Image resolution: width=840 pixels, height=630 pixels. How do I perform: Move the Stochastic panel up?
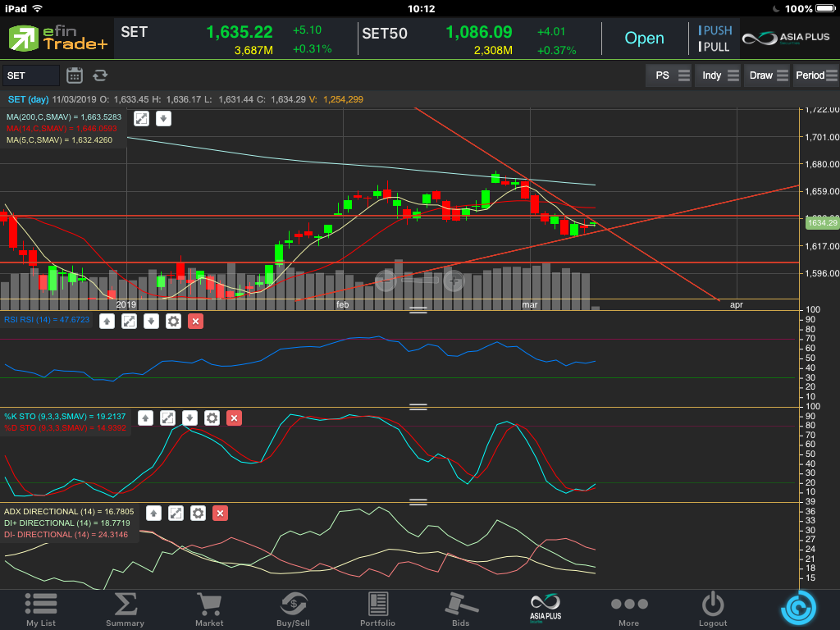point(145,418)
